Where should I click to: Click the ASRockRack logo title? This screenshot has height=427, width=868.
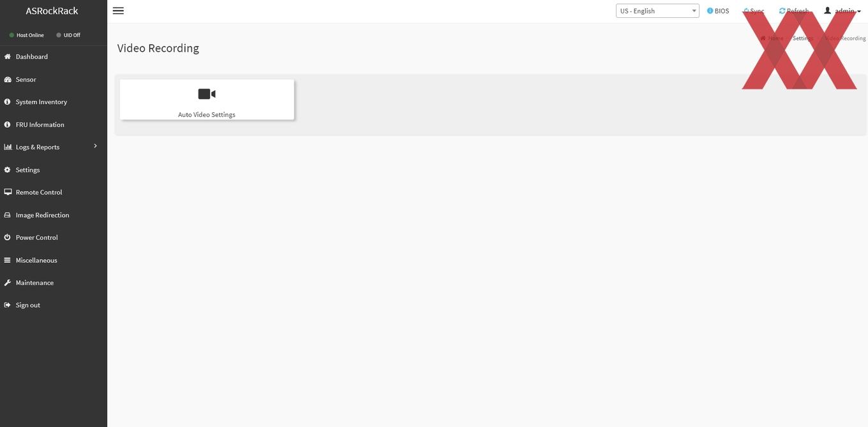tap(52, 11)
